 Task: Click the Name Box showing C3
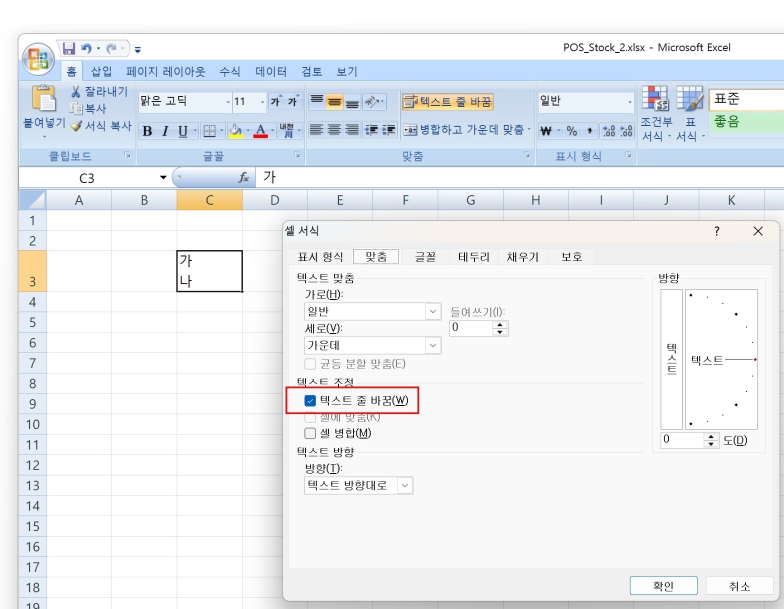pyautogui.click(x=87, y=177)
